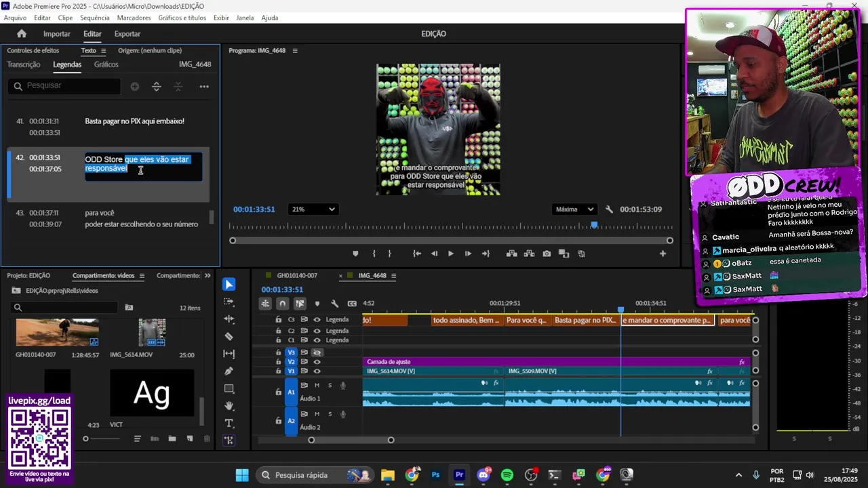Viewport: 868px width, 488px height.
Task: Select the Track Select Forward tool
Action: point(229,302)
